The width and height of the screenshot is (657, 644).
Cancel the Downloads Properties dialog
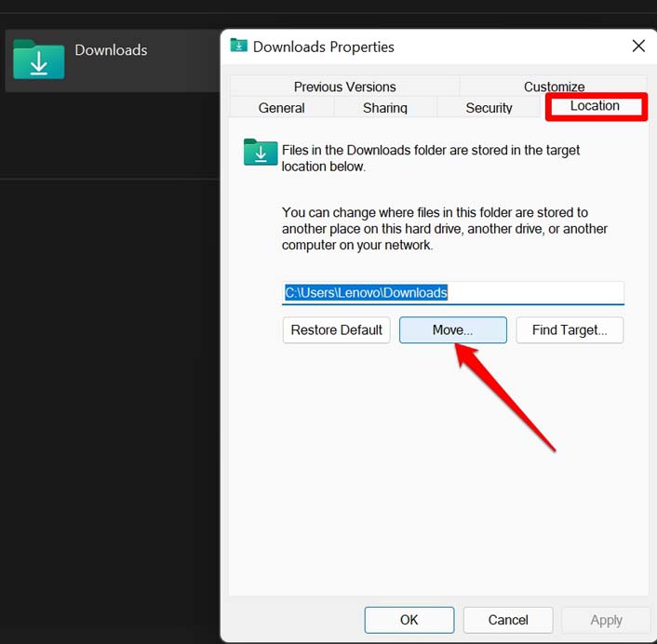point(508,620)
